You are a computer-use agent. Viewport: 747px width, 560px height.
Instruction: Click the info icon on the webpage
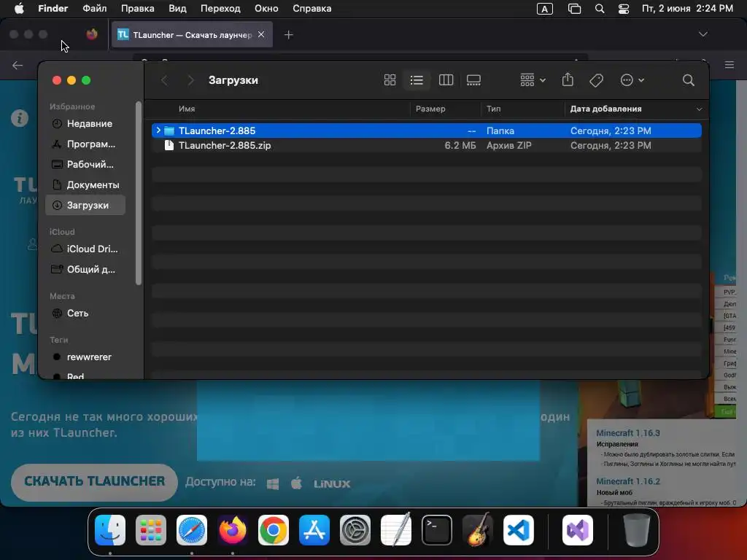click(x=20, y=118)
